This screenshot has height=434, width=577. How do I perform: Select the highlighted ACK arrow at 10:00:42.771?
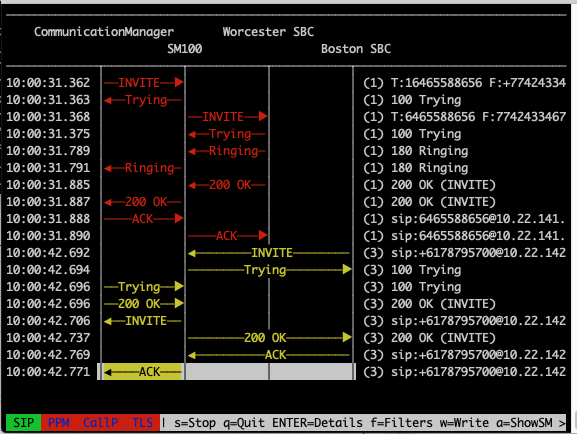pyautogui.click(x=143, y=372)
